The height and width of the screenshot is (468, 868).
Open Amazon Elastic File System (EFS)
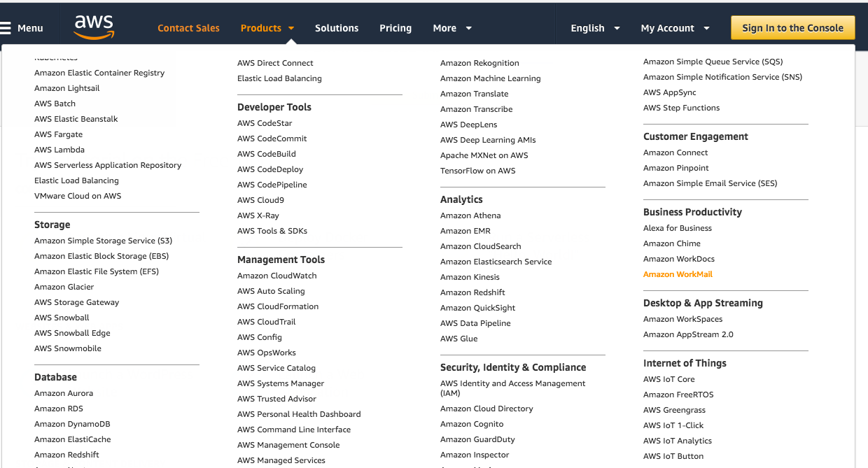(97, 271)
